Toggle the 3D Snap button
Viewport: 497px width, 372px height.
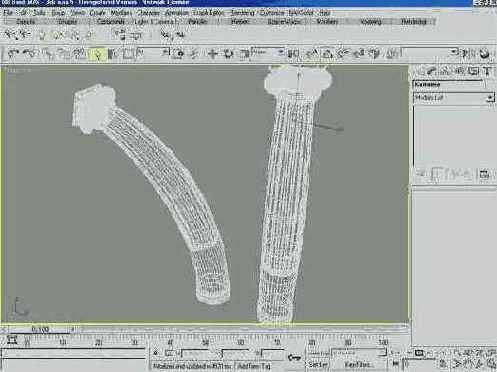pyautogui.click(x=327, y=54)
